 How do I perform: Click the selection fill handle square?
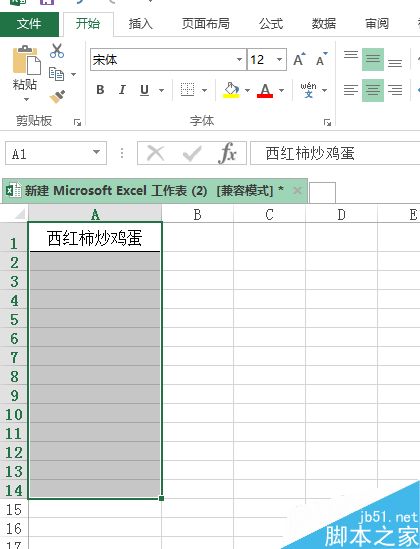coord(161,498)
